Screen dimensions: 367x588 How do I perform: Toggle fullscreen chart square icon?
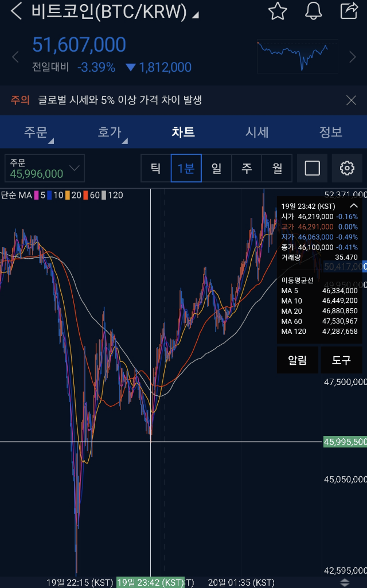coord(313,168)
